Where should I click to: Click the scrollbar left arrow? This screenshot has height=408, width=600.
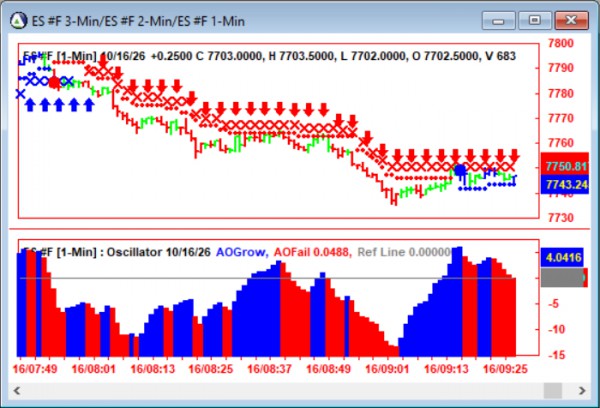pos(17,391)
